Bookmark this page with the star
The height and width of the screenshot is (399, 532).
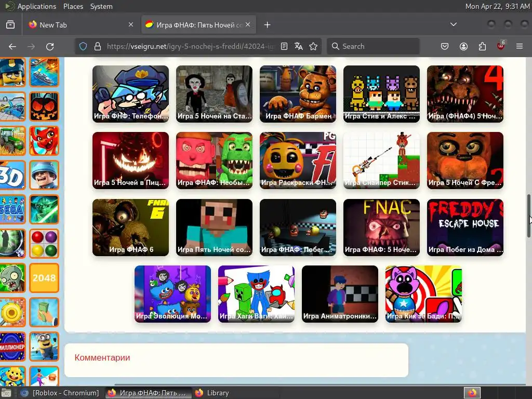point(313,46)
